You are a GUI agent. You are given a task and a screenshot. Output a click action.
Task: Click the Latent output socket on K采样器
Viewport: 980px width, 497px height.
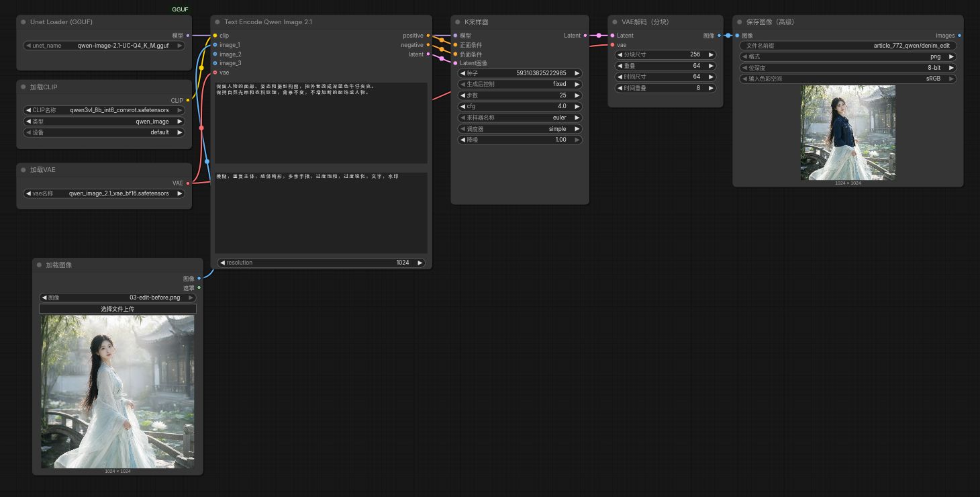point(585,36)
